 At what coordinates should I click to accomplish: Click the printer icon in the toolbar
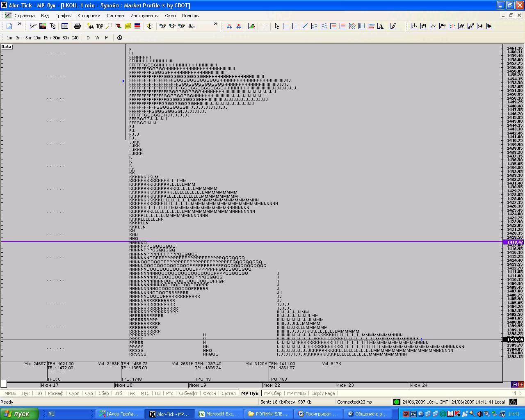pos(77,26)
